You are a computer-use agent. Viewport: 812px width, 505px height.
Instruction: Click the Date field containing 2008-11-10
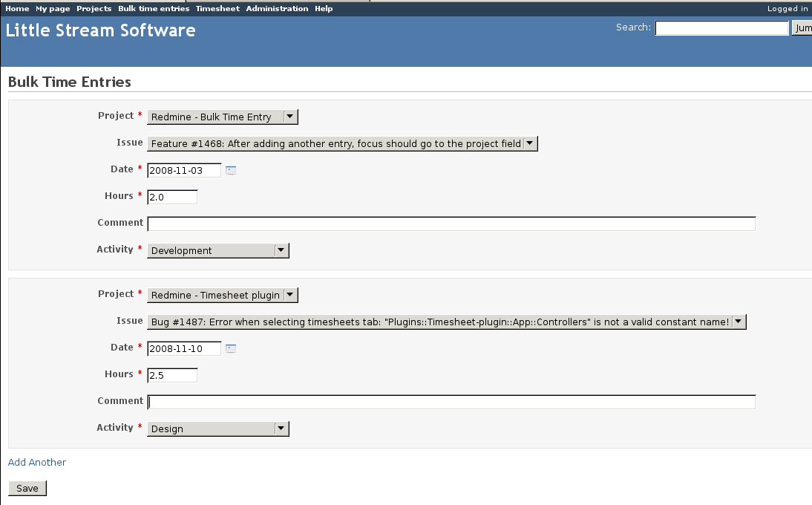click(184, 348)
